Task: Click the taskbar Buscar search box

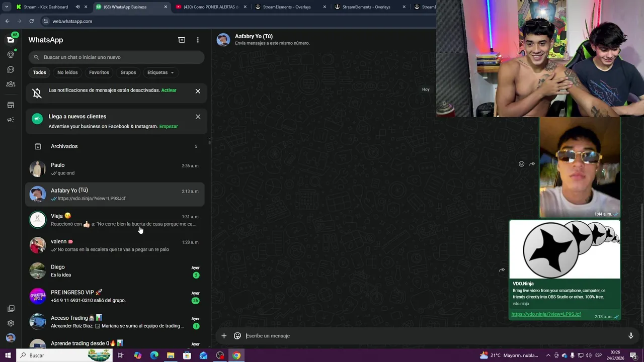Action: [64, 355]
